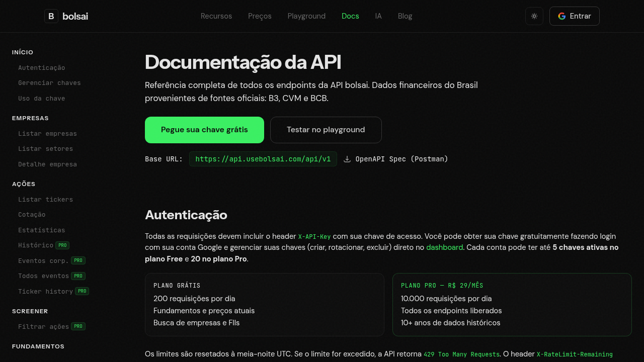Click the PRO badge next to Histórico

(62, 245)
